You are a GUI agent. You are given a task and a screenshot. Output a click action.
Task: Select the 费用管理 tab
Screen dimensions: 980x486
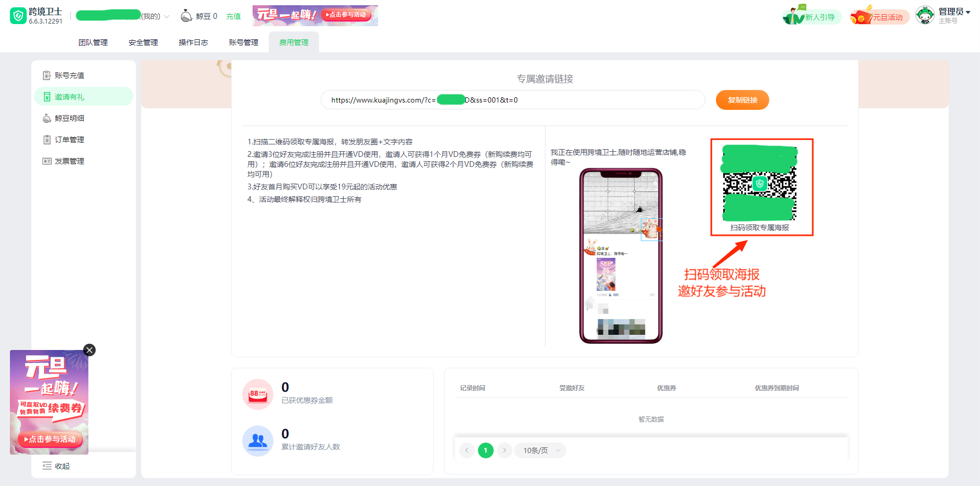pos(294,42)
